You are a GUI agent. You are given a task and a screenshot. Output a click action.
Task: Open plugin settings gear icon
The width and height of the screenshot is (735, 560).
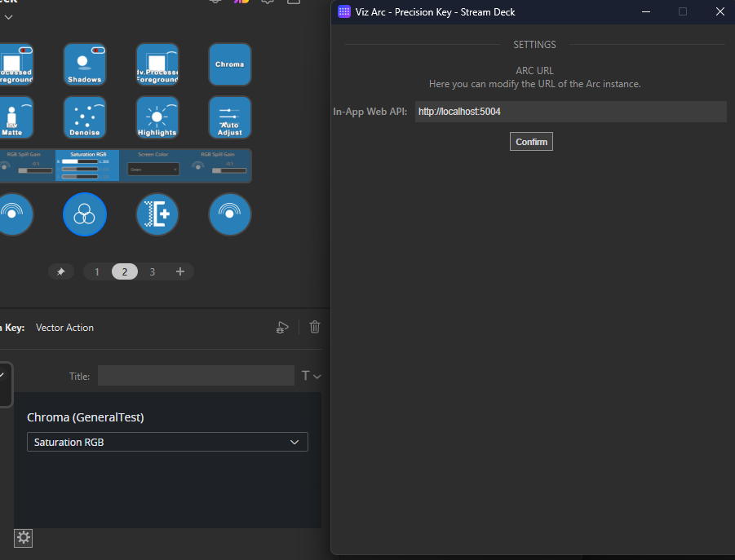coord(23,538)
